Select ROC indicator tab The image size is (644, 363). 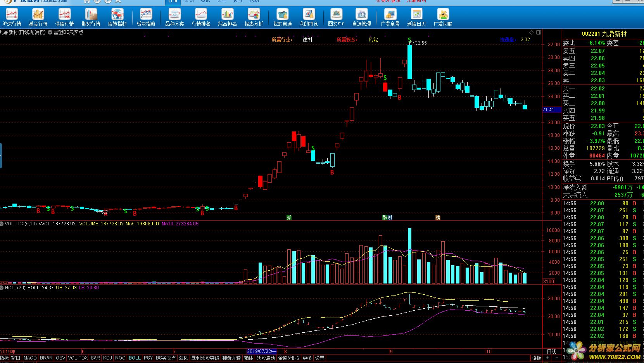coord(120,358)
